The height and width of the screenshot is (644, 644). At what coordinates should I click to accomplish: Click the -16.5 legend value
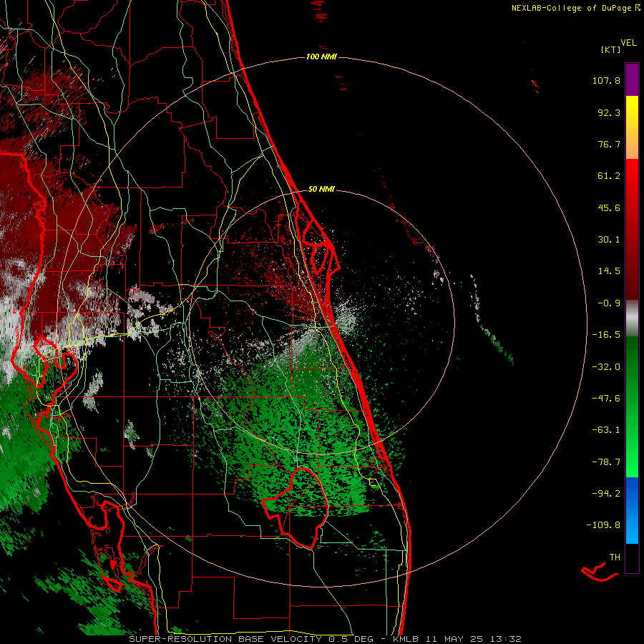(606, 335)
